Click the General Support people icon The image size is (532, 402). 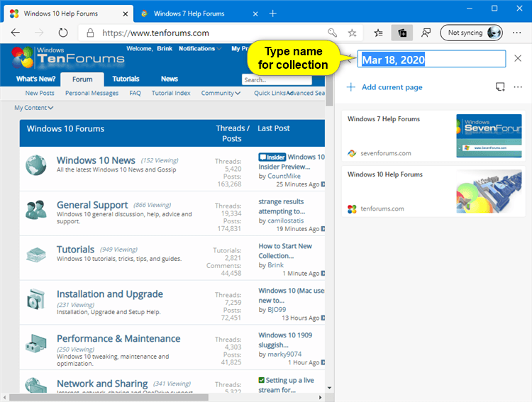click(x=36, y=210)
